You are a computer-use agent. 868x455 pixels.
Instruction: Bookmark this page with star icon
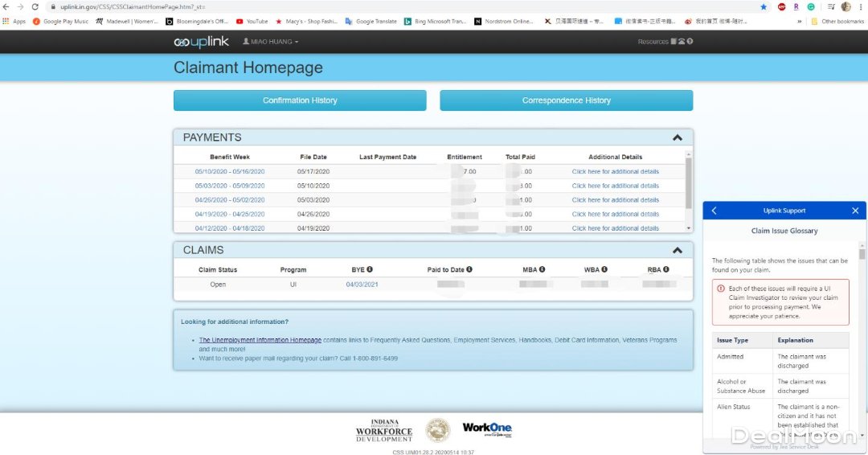(763, 6)
